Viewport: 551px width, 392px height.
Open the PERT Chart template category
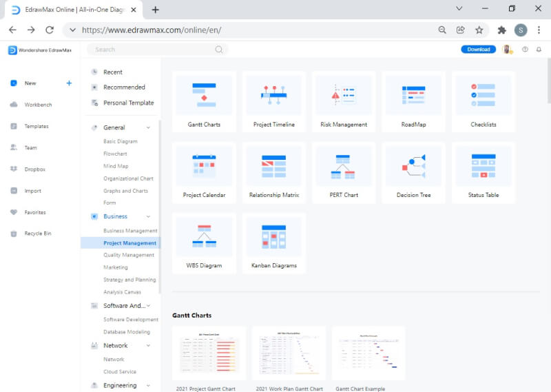coord(344,172)
